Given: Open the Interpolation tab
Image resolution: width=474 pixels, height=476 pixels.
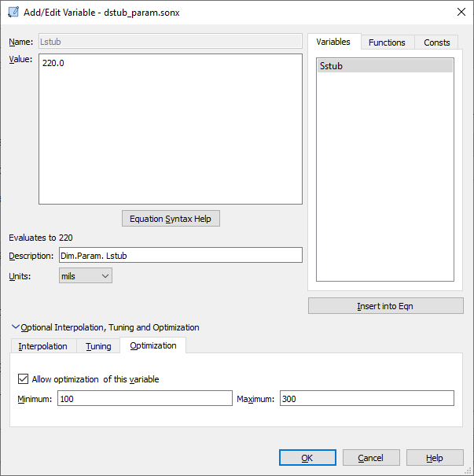Looking at the screenshot, I should click(42, 346).
